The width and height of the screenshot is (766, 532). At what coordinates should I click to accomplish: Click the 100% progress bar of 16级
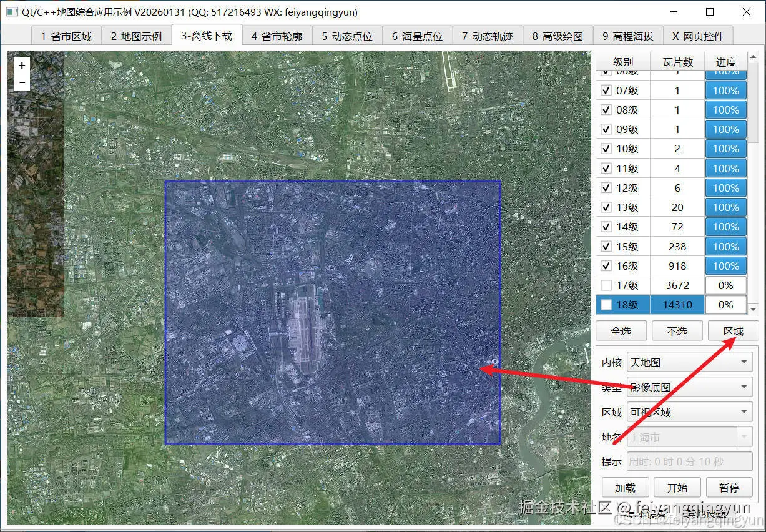click(x=726, y=266)
